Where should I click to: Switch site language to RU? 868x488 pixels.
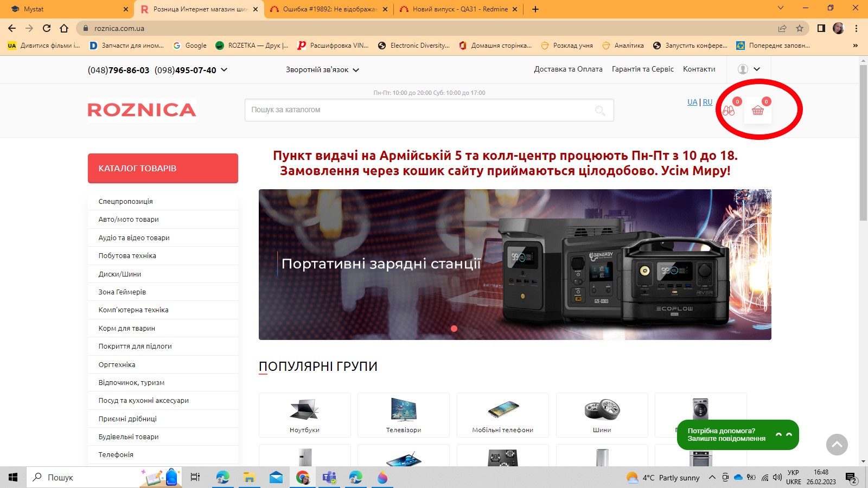707,102
